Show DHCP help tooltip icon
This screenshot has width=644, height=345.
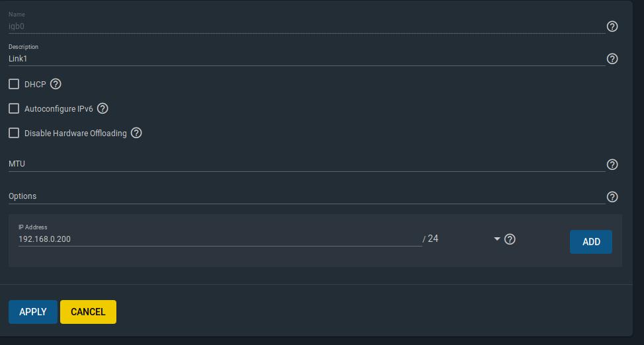tap(56, 84)
